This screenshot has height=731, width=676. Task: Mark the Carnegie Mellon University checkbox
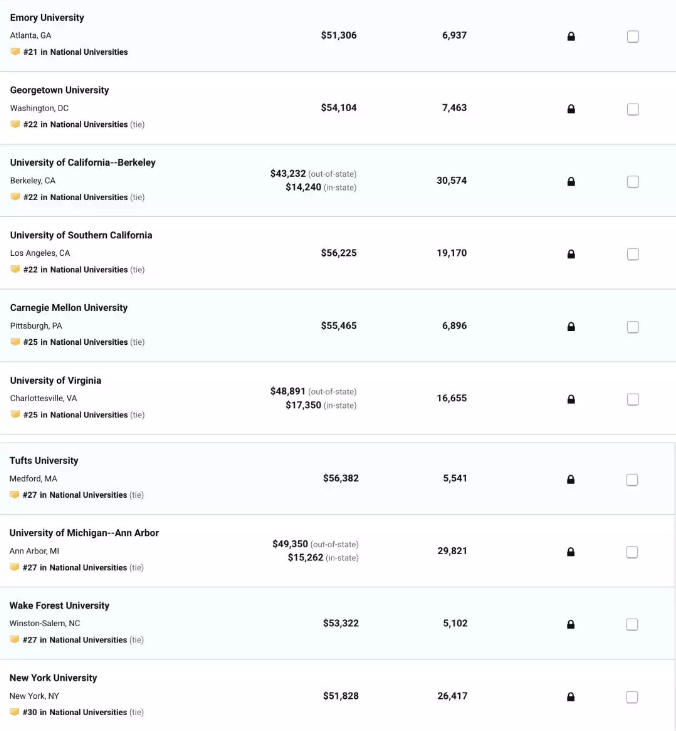(x=633, y=327)
